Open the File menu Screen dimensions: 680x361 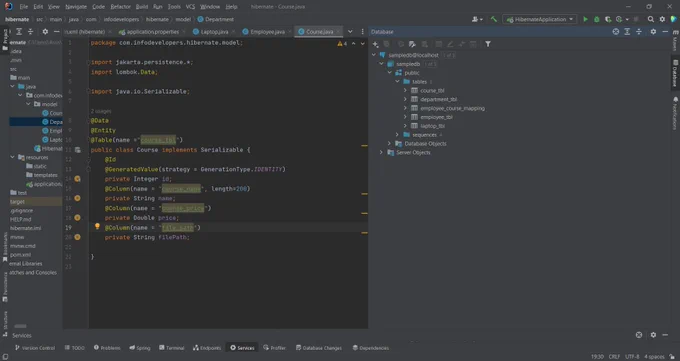tap(24, 7)
